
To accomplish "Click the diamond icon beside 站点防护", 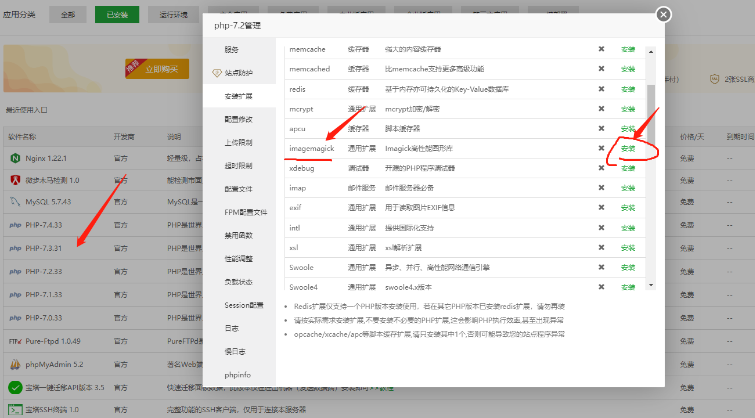I will coord(217,73).
